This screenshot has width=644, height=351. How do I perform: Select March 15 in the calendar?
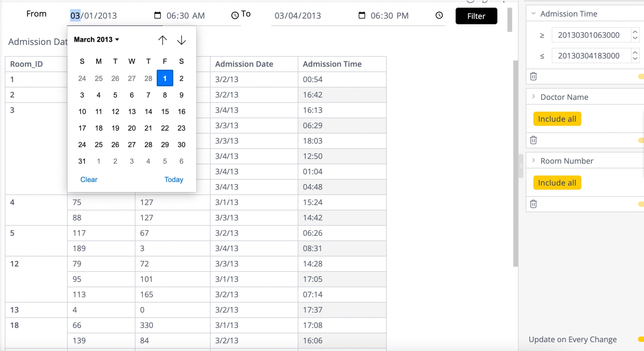[x=165, y=111]
